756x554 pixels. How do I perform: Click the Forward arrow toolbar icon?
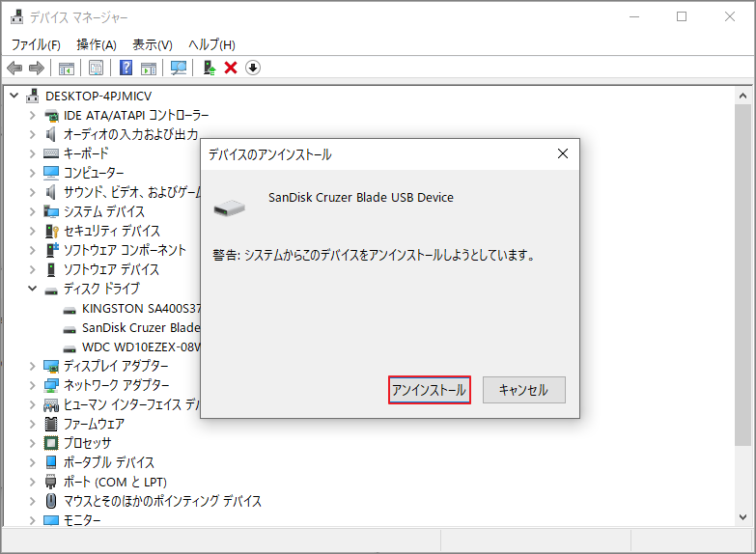point(36,68)
